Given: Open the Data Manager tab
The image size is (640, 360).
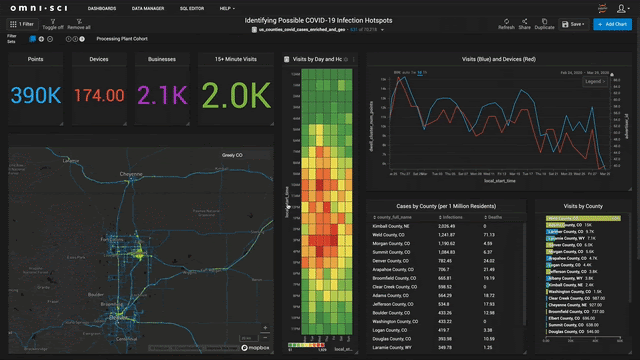Looking at the screenshot, I should (x=148, y=8).
